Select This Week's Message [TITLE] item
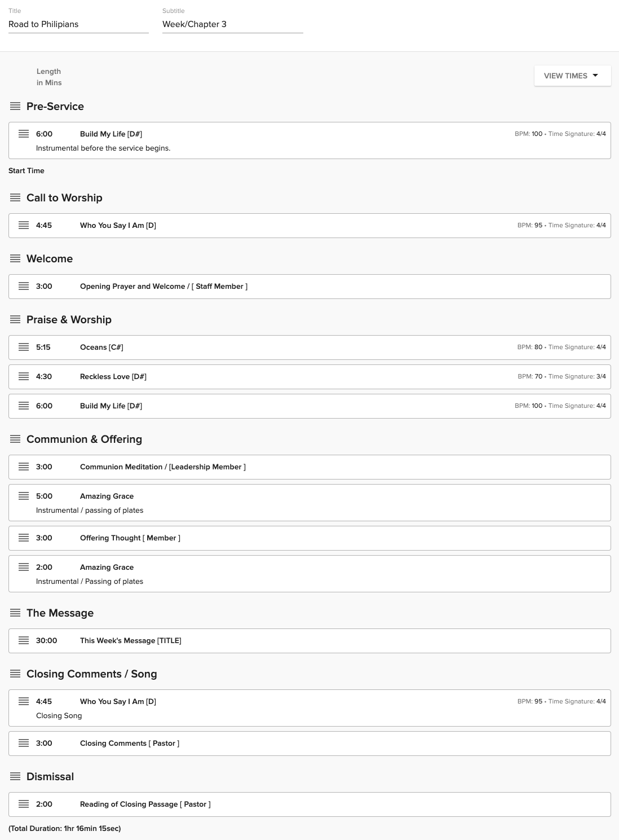Screen dimensions: 619x840 [x=130, y=640]
